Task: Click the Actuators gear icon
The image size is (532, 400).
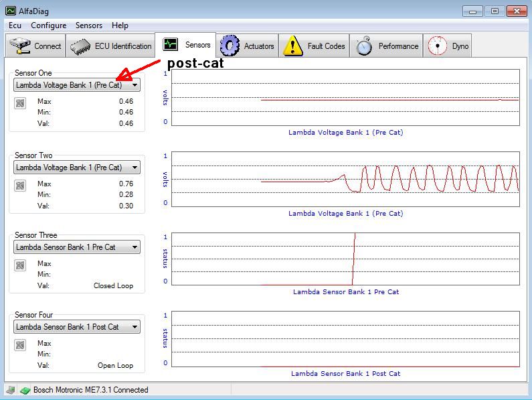Action: 230,46
